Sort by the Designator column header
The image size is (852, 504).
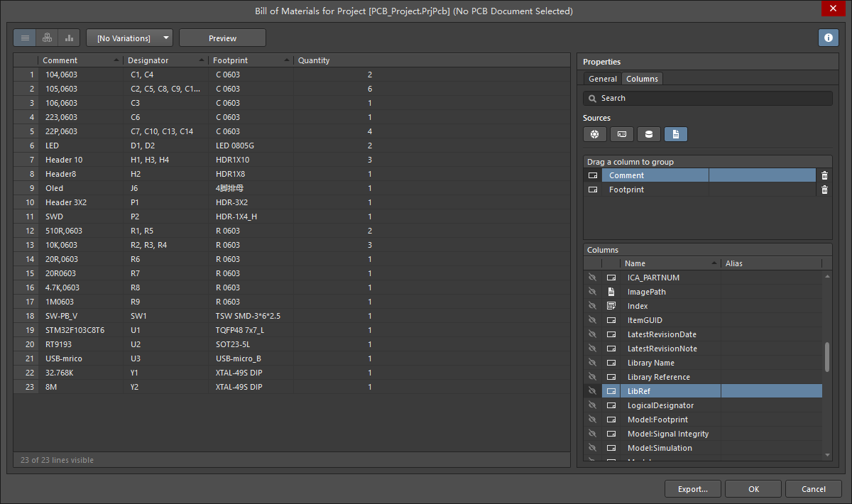click(x=165, y=60)
